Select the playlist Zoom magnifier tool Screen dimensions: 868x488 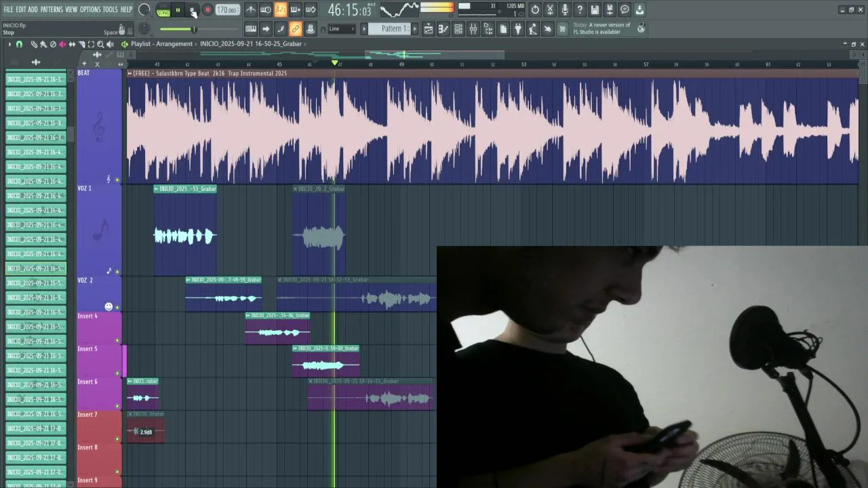[100, 44]
